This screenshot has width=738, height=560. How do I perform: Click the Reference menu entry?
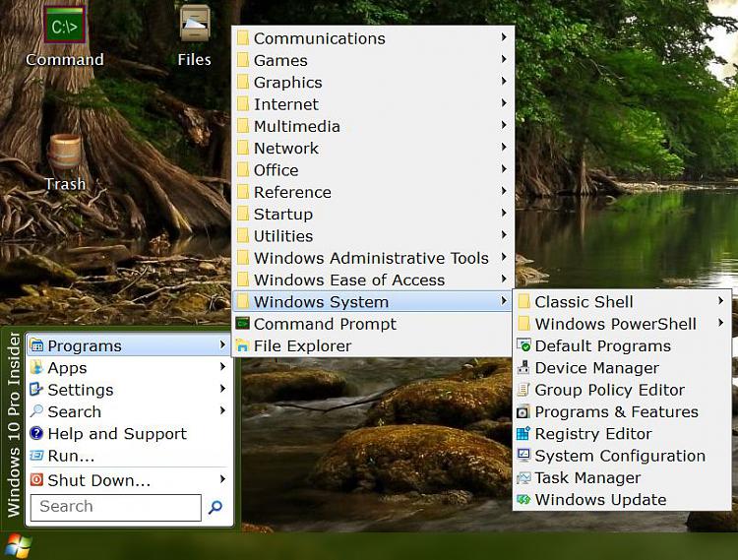(x=372, y=192)
